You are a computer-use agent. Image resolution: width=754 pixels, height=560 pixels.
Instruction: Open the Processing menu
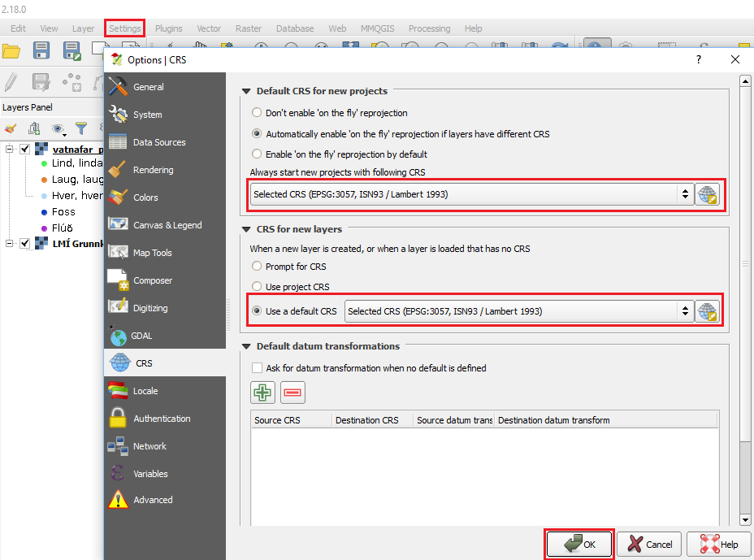pyautogui.click(x=429, y=28)
